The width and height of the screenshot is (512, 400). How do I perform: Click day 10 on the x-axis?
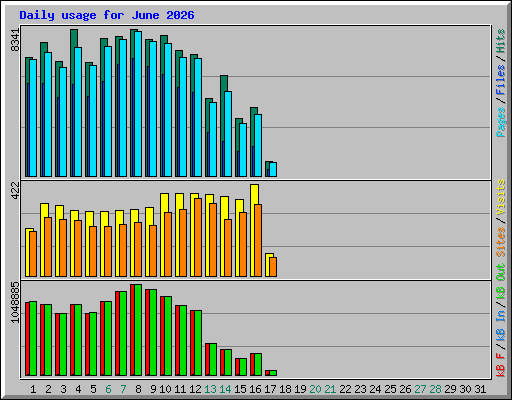coord(165,389)
